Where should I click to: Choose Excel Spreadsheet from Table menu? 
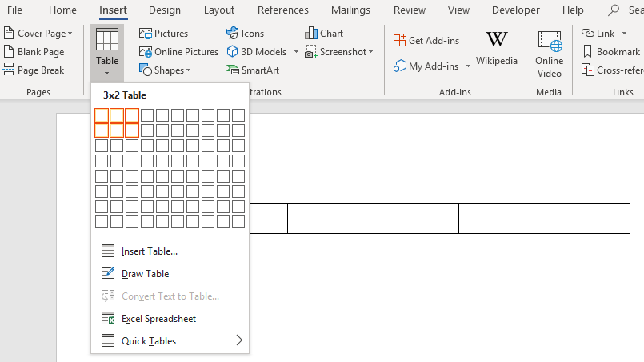coord(170,319)
